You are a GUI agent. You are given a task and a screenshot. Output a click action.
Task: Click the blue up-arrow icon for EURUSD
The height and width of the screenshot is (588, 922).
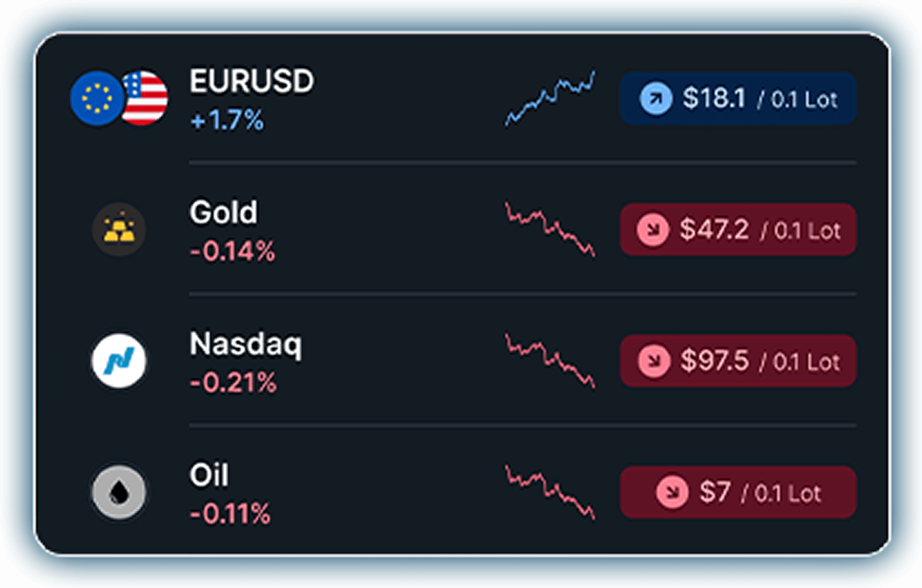point(656,98)
